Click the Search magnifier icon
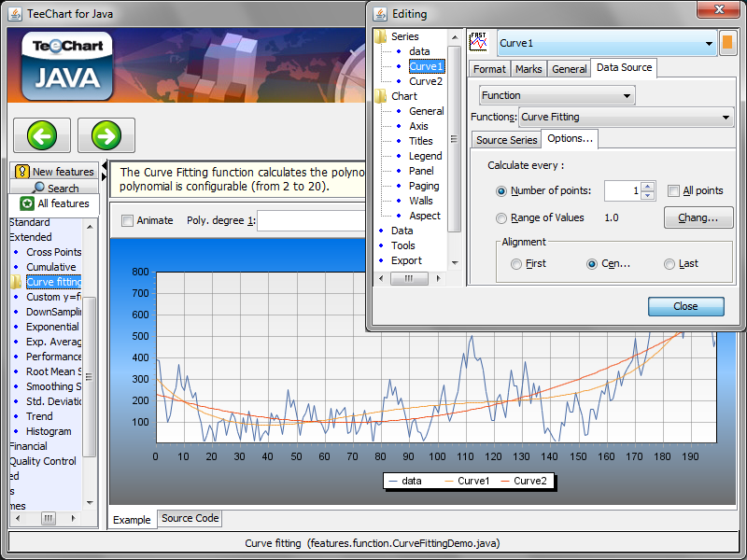 click(39, 188)
